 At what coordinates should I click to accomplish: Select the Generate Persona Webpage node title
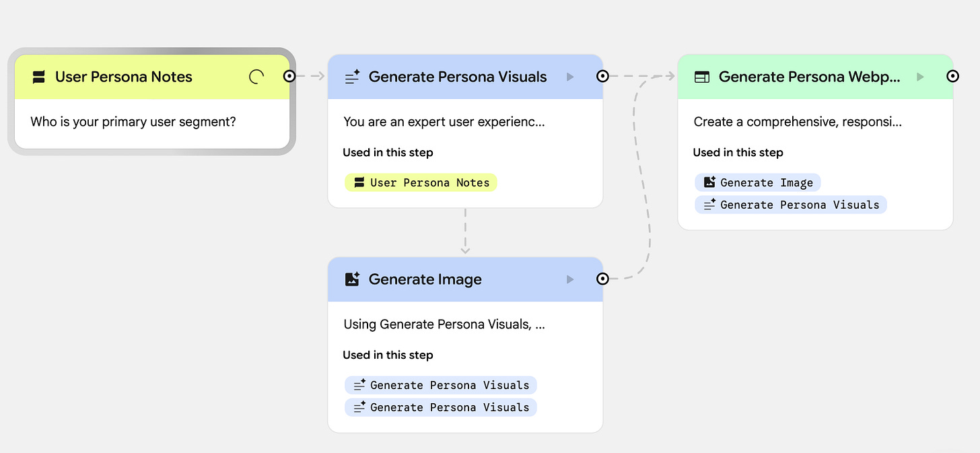809,77
